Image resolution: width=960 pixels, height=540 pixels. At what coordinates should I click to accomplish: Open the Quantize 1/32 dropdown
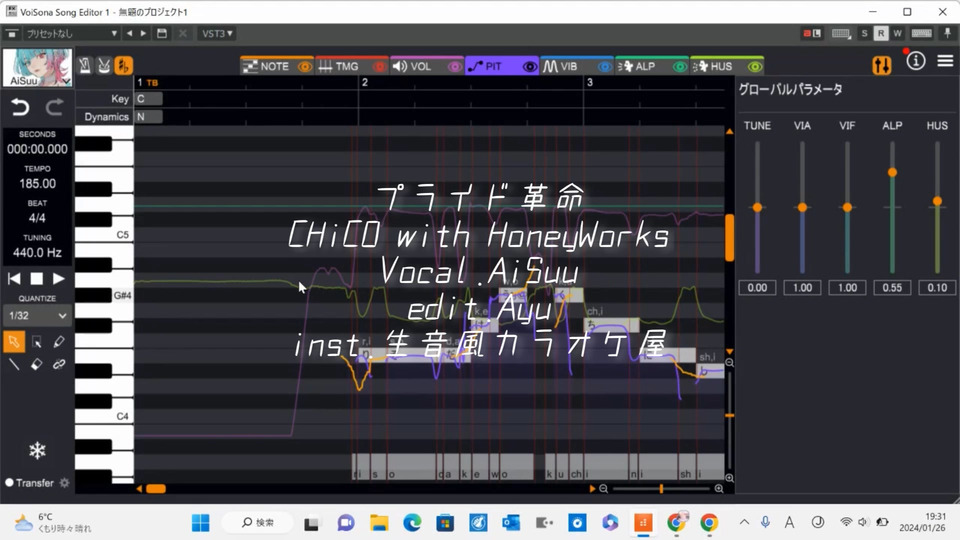(x=37, y=315)
